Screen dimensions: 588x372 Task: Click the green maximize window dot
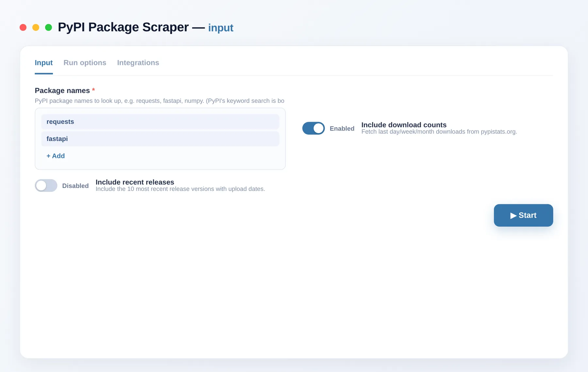pyautogui.click(x=48, y=27)
